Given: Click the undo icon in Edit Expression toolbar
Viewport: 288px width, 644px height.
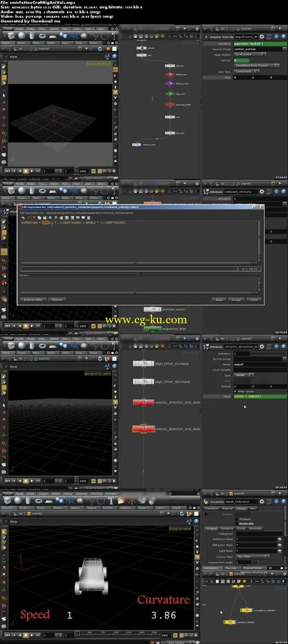Looking at the screenshot, I should pyautogui.click(x=24, y=218).
